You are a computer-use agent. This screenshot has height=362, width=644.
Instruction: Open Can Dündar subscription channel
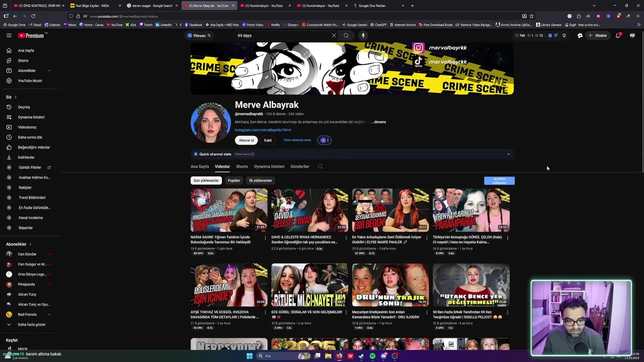tap(27, 254)
